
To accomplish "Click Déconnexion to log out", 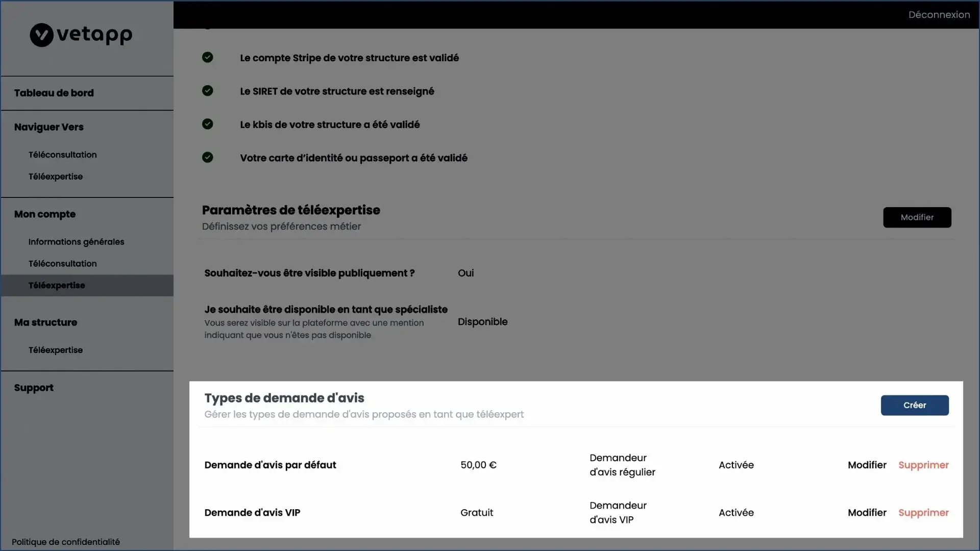I will point(939,15).
